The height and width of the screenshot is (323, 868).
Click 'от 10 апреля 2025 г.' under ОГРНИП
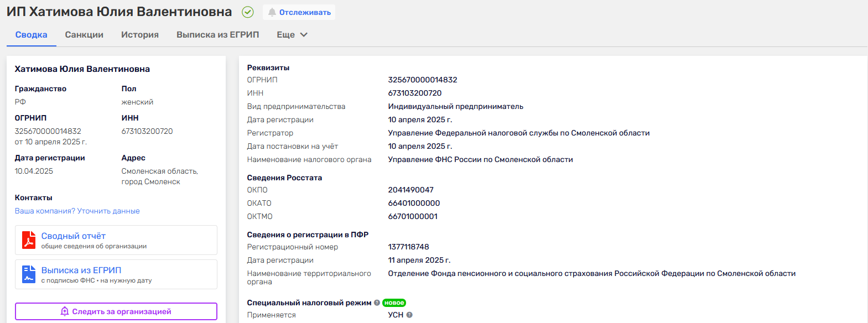pyautogui.click(x=51, y=142)
